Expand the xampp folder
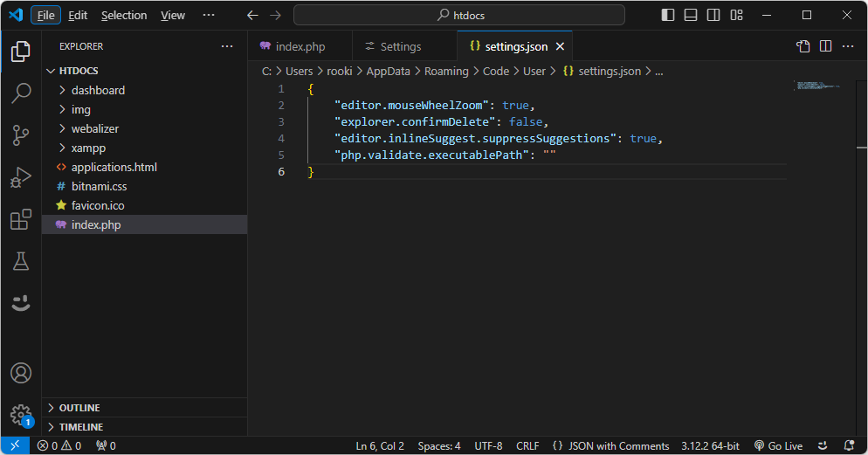 [144, 148]
